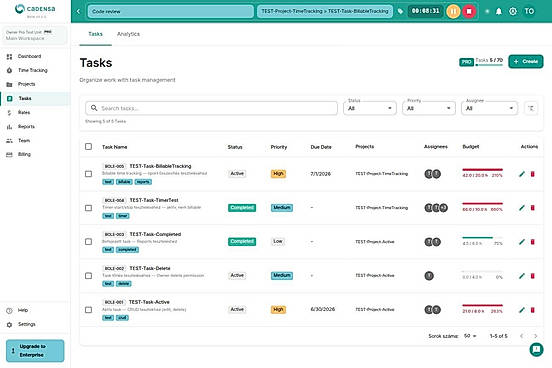Edit TEST-Task-TimerTest with pencil icon
The image size is (552, 368).
tap(522, 208)
